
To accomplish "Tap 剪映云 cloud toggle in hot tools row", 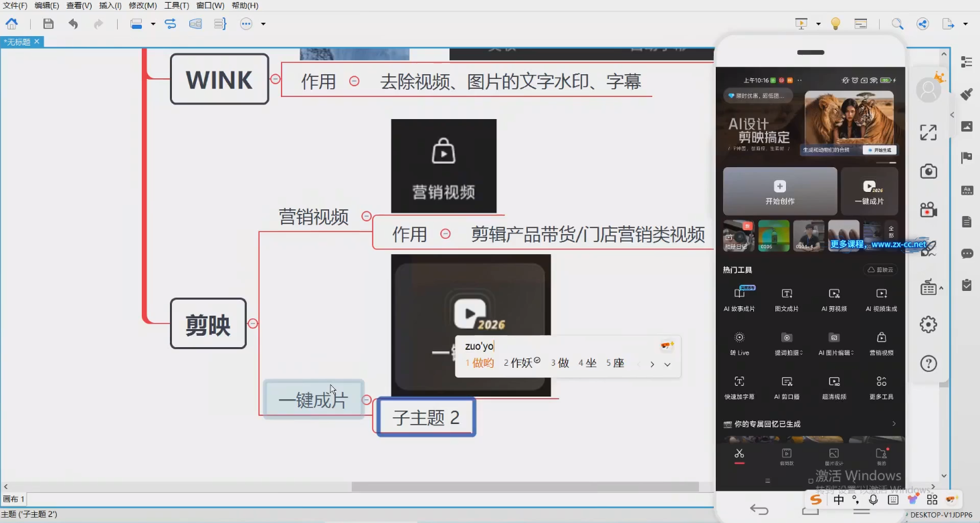I will (x=880, y=269).
